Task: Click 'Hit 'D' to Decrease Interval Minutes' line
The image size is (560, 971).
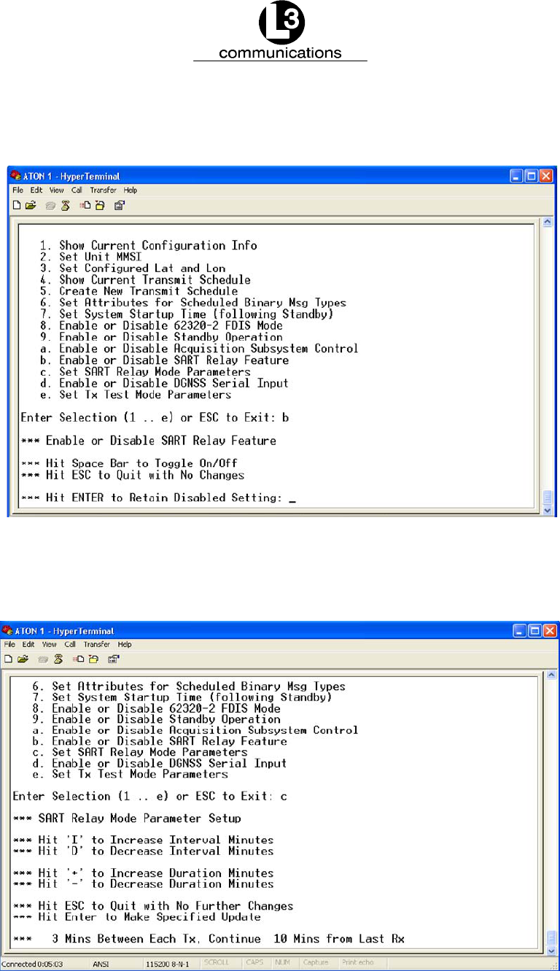Action: [143, 851]
